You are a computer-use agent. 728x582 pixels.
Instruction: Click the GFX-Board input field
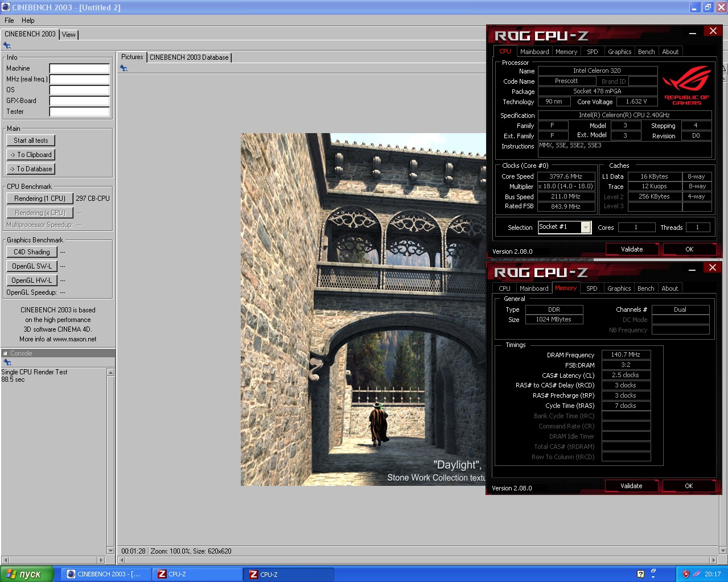[79, 101]
